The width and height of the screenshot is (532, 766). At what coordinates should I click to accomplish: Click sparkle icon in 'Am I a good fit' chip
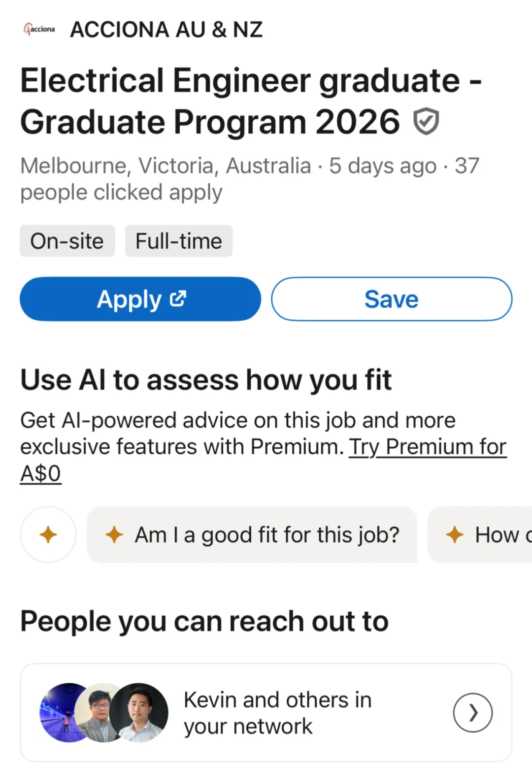pos(114,534)
